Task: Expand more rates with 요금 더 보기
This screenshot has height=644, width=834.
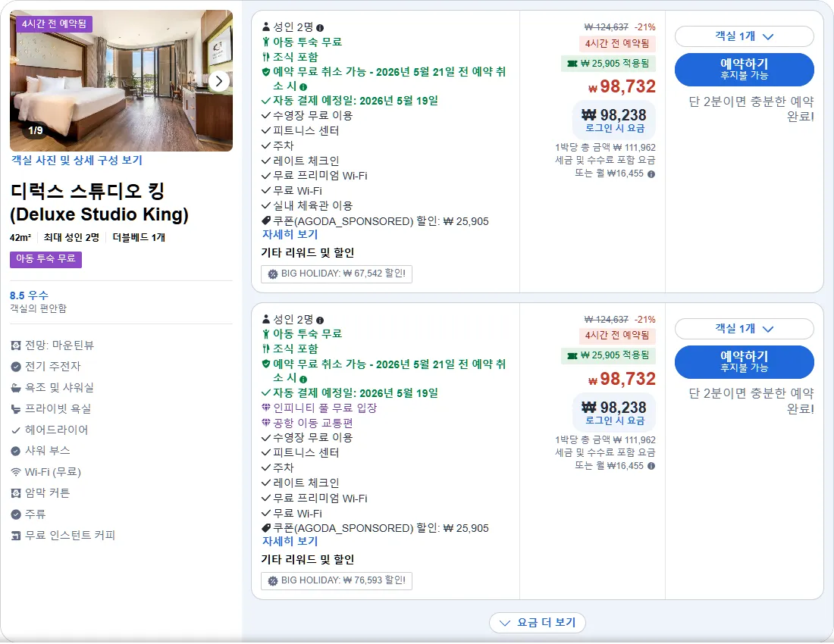Action: (x=538, y=623)
